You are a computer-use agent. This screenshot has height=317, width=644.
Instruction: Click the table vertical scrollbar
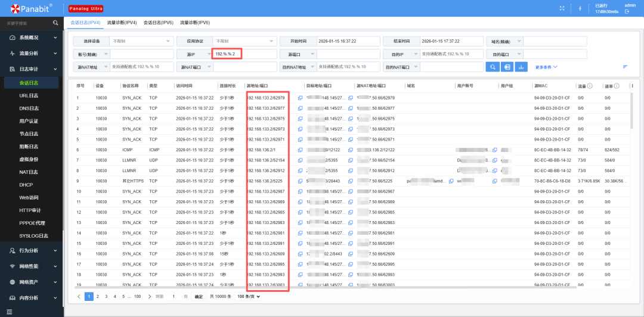pyautogui.click(x=631, y=110)
